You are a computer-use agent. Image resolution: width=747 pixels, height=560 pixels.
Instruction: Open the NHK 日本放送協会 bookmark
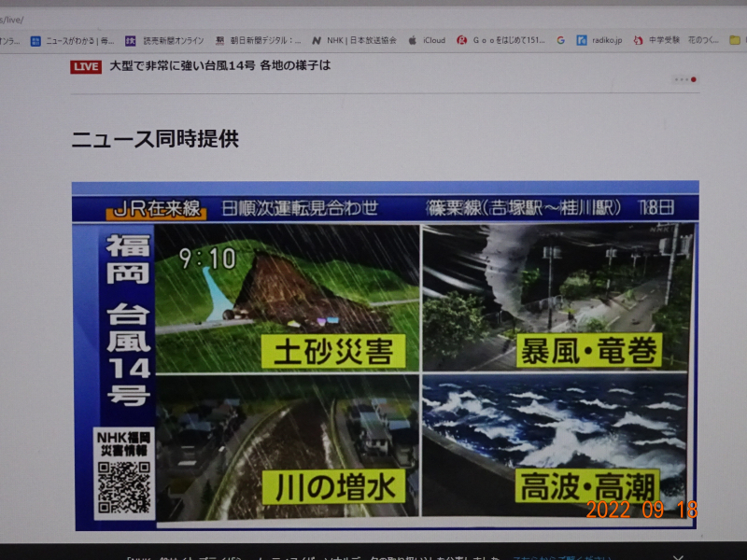354,40
